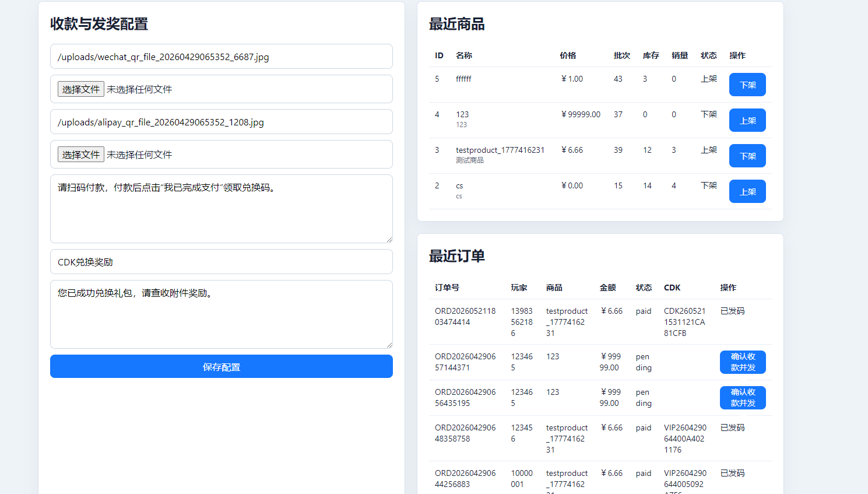This screenshot has height=494, width=868.
Task: Select the 已发码 status of order ORD202605211803474414
Action: tap(732, 311)
